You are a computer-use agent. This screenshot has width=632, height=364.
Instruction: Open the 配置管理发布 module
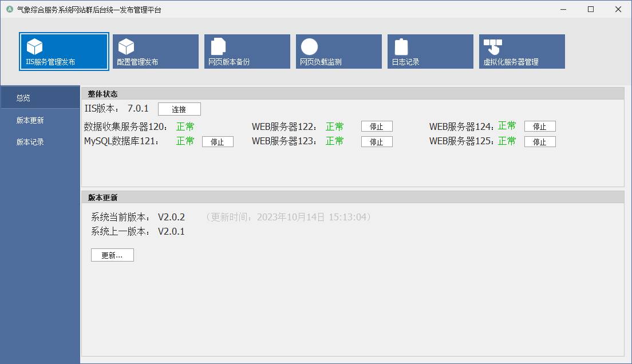(156, 52)
